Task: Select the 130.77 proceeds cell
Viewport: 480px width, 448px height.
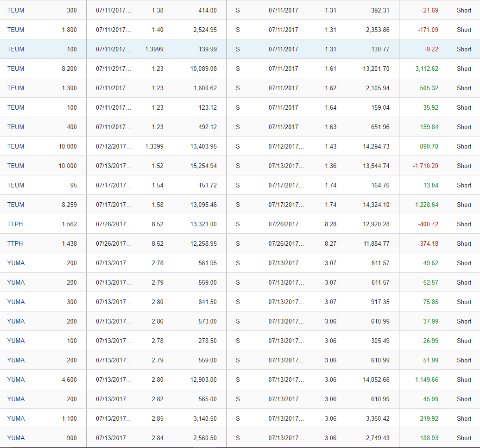Action: click(x=380, y=49)
